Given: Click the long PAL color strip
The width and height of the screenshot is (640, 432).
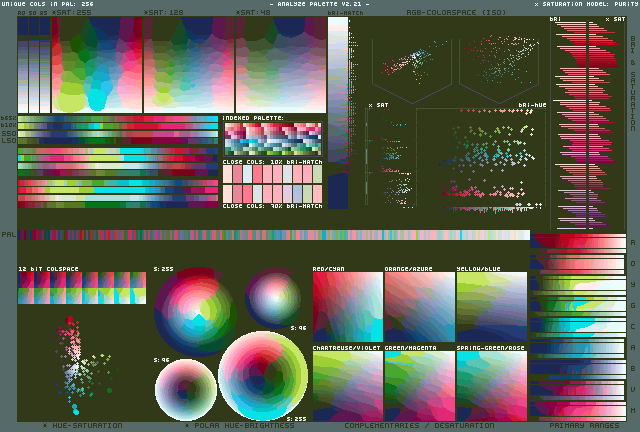Looking at the screenshot, I should 274,235.
